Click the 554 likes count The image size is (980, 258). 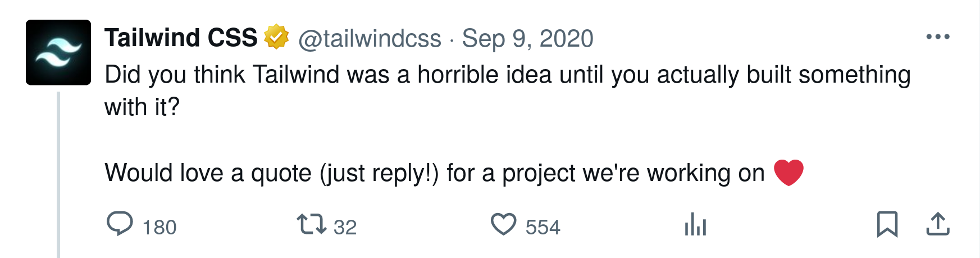pos(543,227)
